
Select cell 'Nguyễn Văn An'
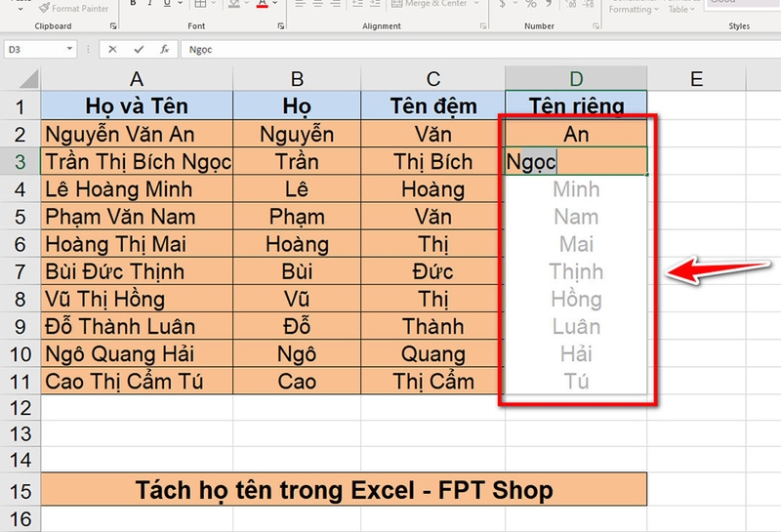[137, 134]
